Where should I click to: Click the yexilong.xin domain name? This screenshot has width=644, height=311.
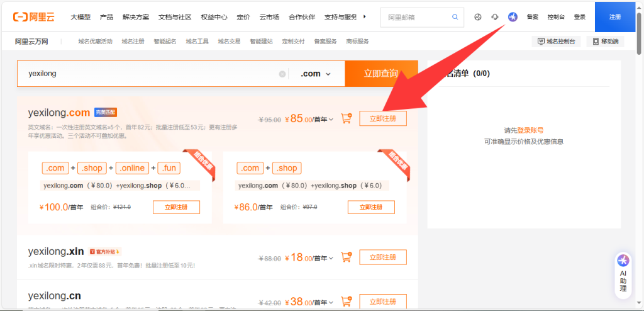coord(56,251)
